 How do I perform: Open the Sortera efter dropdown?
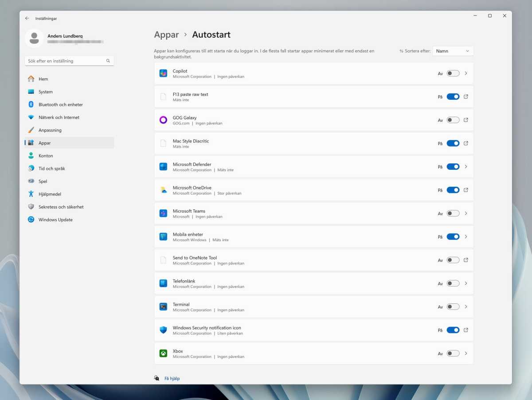(452, 51)
